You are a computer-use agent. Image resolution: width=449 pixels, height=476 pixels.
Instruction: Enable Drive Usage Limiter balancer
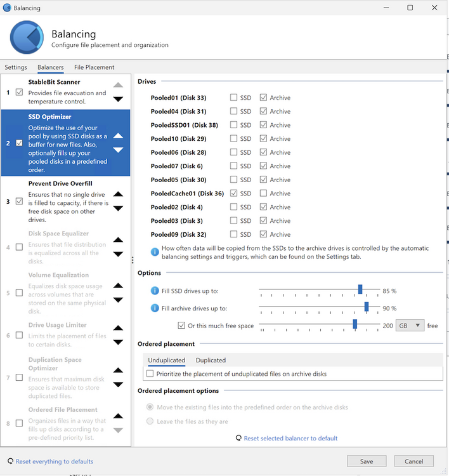click(x=19, y=335)
